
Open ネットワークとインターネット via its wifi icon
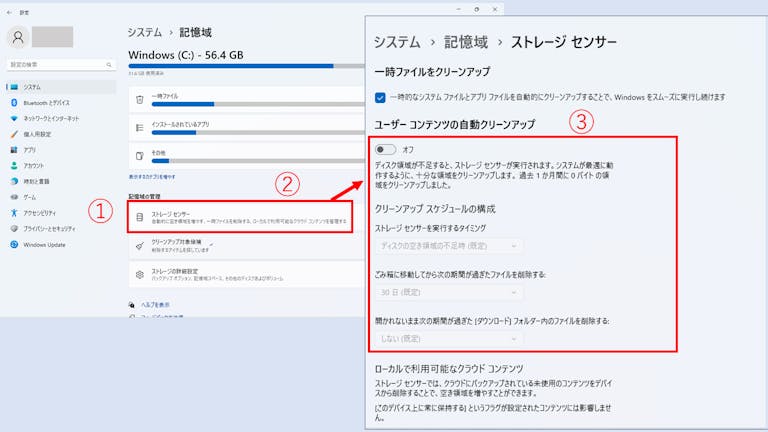point(14,119)
